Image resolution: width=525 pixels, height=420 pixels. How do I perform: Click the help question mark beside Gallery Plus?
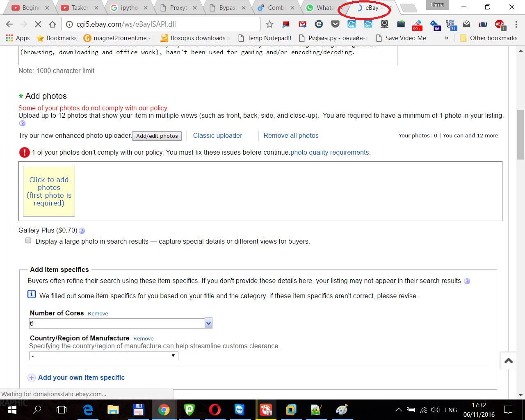[82, 231]
